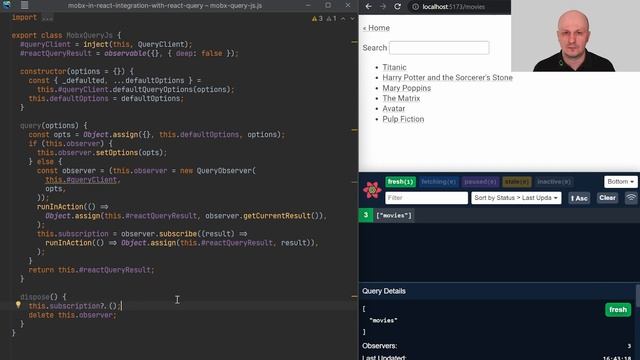640x360 pixels.
Task: Click the setOptions call in code
Action: (117, 153)
